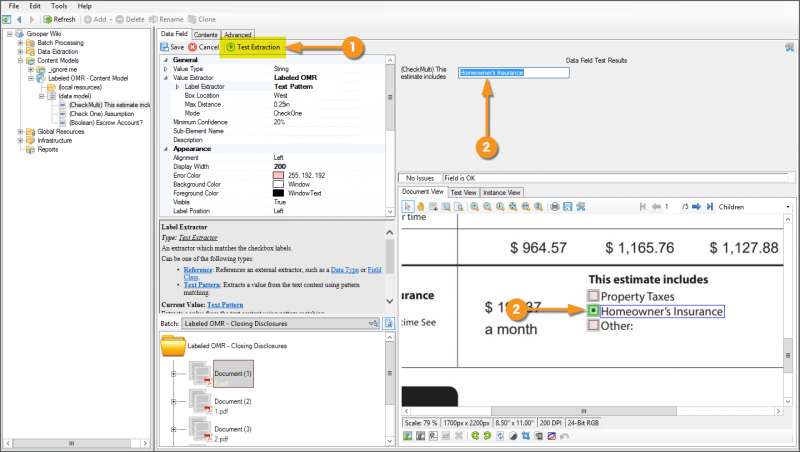Open the Edit menu
The image size is (800, 452).
[x=35, y=6]
